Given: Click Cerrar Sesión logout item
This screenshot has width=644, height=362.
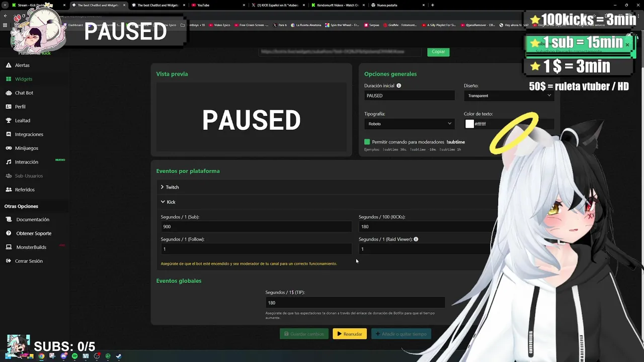Looking at the screenshot, I should [x=29, y=261].
